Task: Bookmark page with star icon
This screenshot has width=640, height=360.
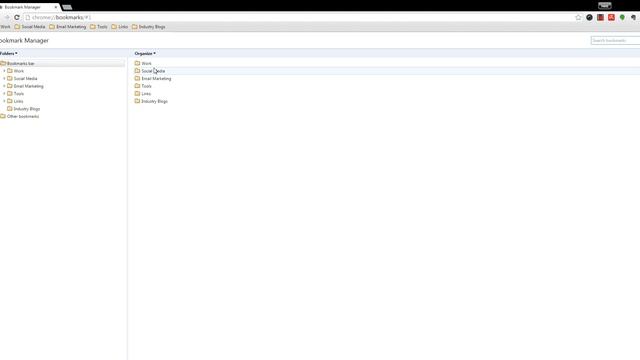Action: tap(578, 18)
